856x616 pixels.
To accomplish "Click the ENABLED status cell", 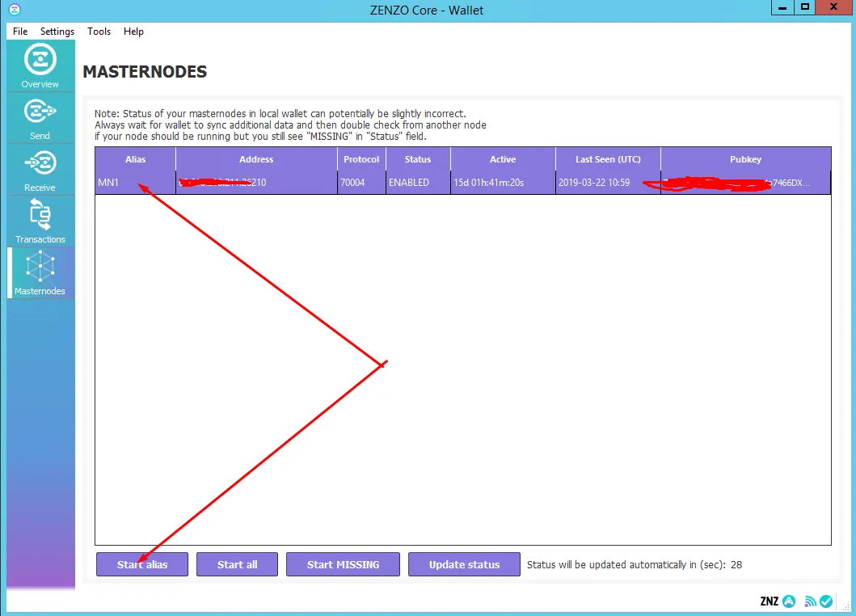I will (x=418, y=183).
